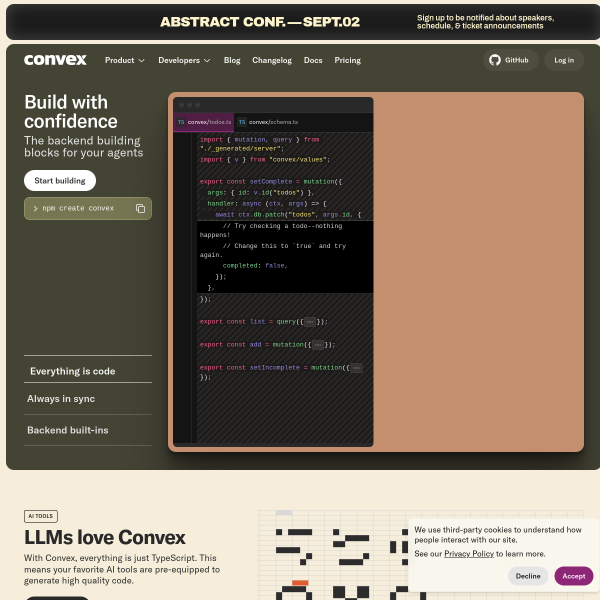
Task: View the Pricing page
Action: [x=347, y=60]
